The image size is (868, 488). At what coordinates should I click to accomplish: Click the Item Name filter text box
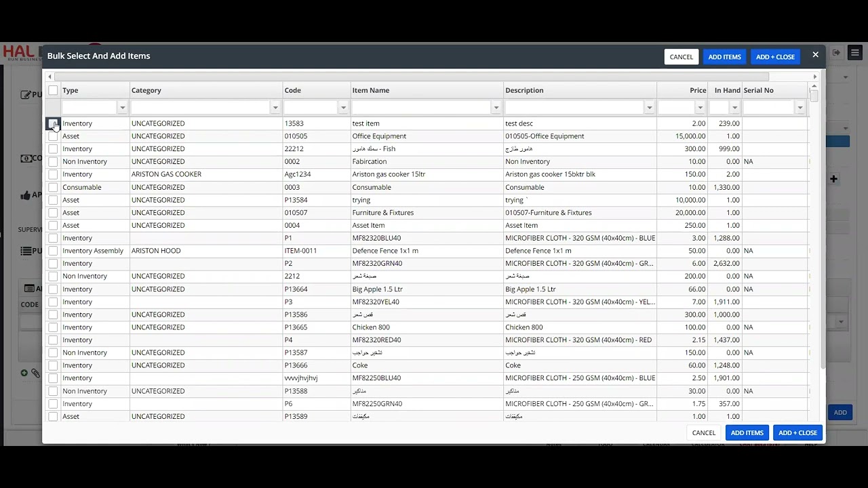click(x=422, y=108)
